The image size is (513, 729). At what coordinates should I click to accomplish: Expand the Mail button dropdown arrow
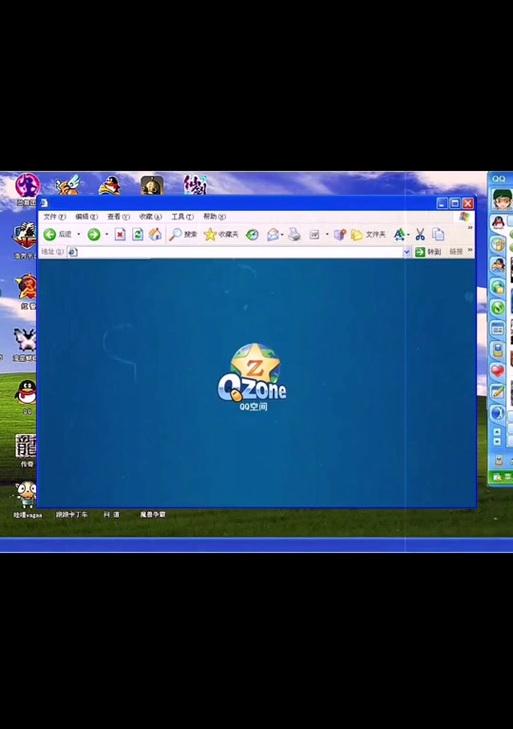click(x=282, y=235)
